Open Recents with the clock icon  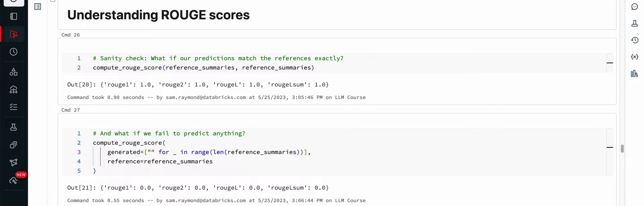click(x=14, y=52)
